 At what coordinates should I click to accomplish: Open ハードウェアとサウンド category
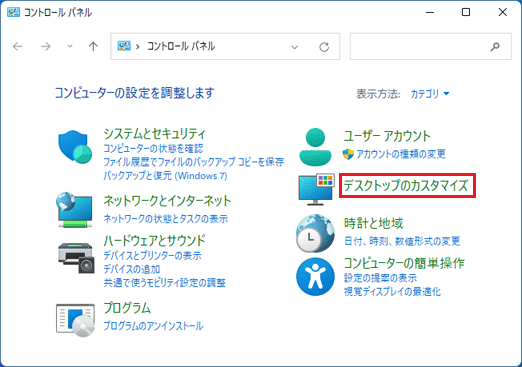154,241
